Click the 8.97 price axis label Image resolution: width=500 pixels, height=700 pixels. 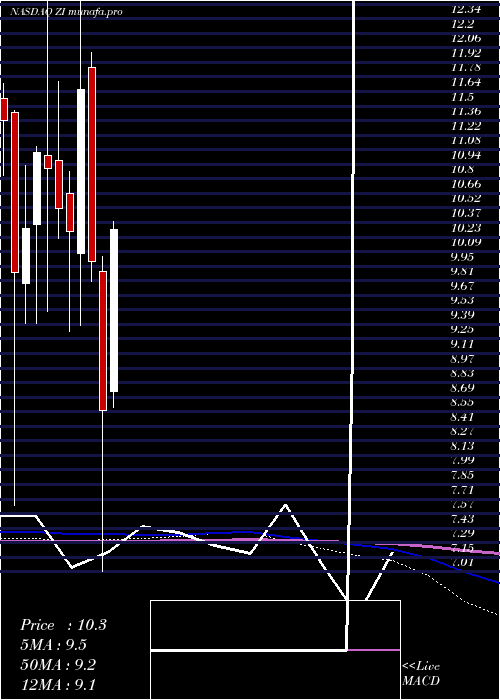click(462, 359)
